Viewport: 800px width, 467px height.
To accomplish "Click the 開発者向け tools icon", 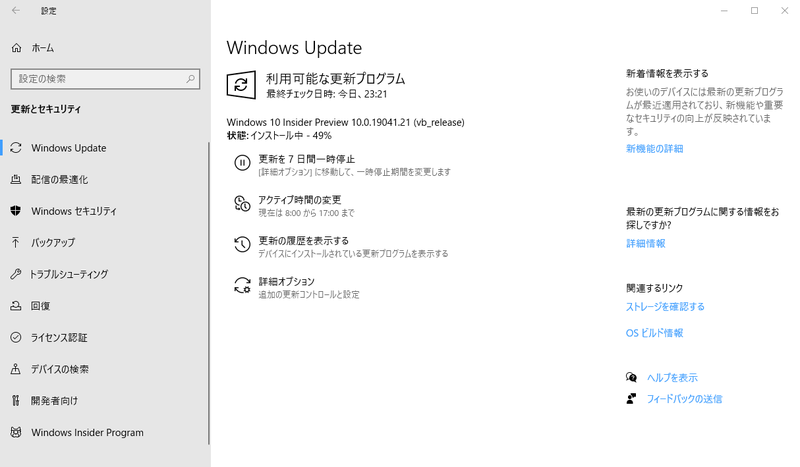I will tap(16, 401).
